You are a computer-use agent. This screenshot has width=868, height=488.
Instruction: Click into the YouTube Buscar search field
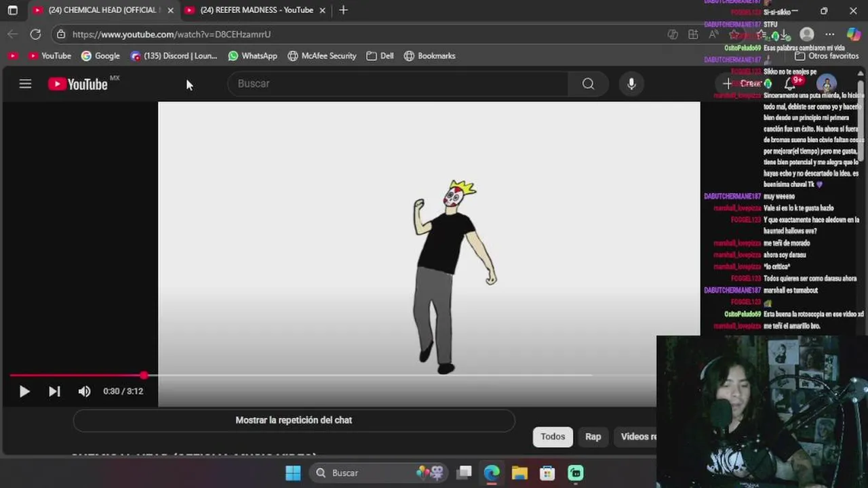tap(397, 83)
